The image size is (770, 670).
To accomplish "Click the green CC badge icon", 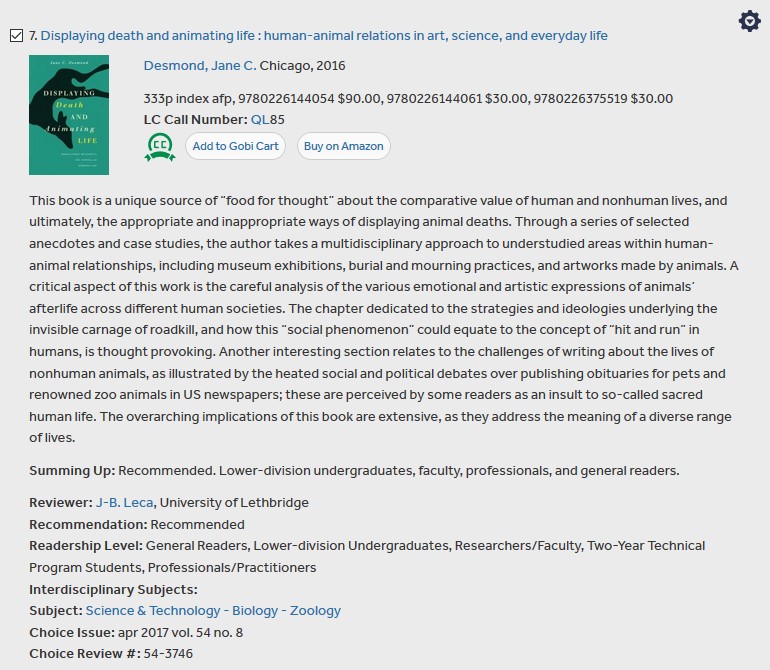I will [x=159, y=147].
